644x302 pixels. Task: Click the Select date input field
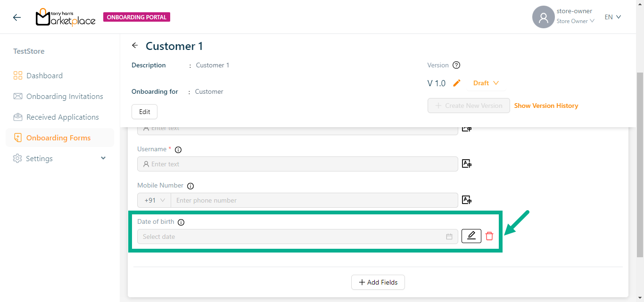[x=292, y=237]
